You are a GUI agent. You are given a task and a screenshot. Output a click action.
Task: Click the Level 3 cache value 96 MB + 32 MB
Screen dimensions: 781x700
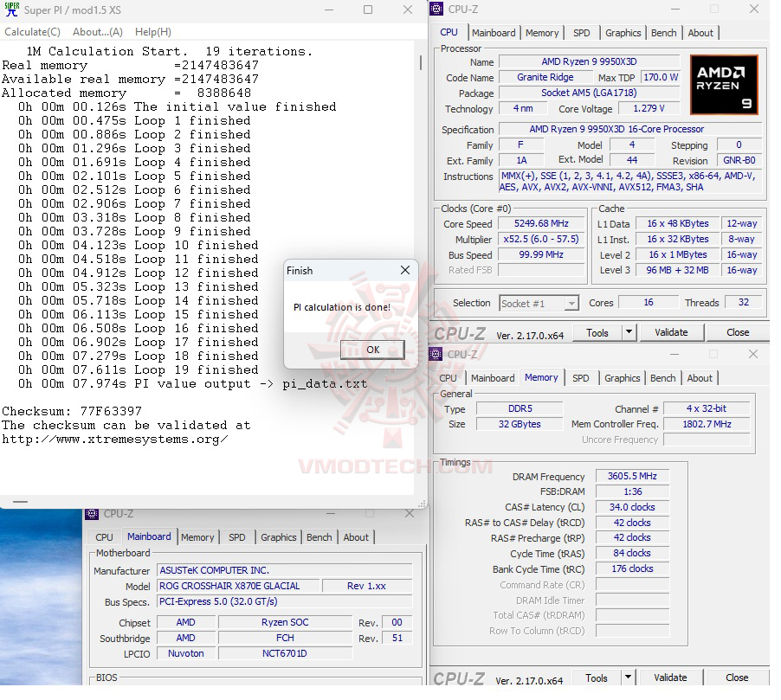(677, 270)
